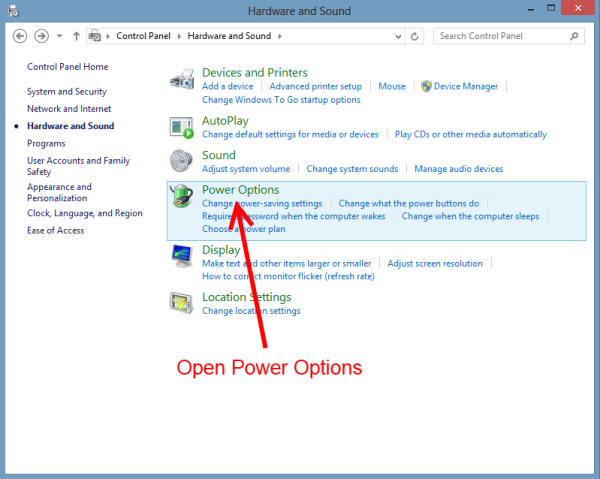
Task: Click How to correct monitor flicker link
Action: (288, 276)
